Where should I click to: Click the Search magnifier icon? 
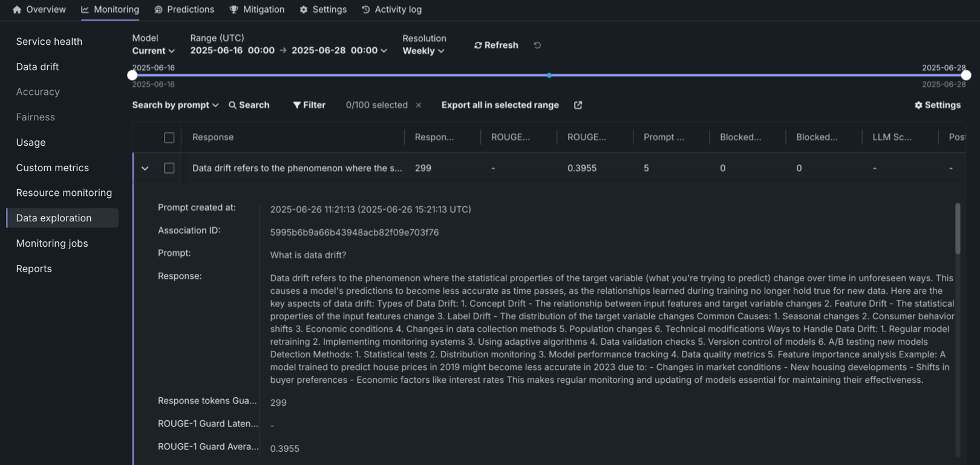pyautogui.click(x=233, y=105)
